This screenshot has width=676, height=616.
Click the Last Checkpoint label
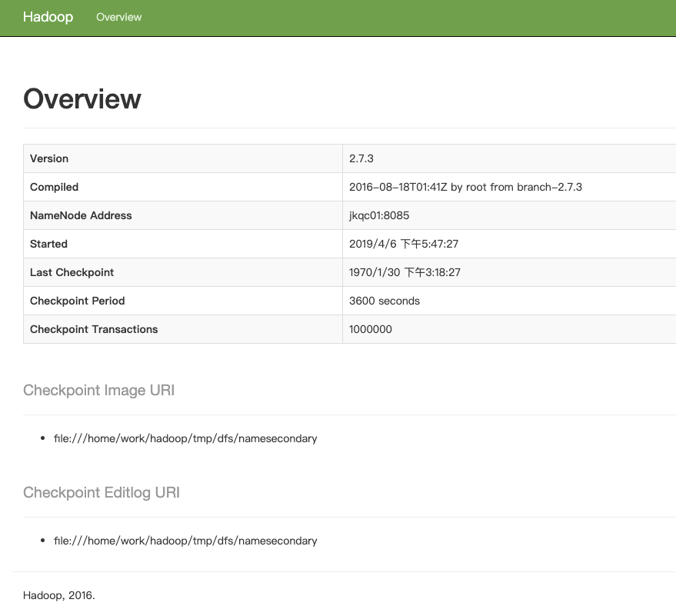coord(72,272)
